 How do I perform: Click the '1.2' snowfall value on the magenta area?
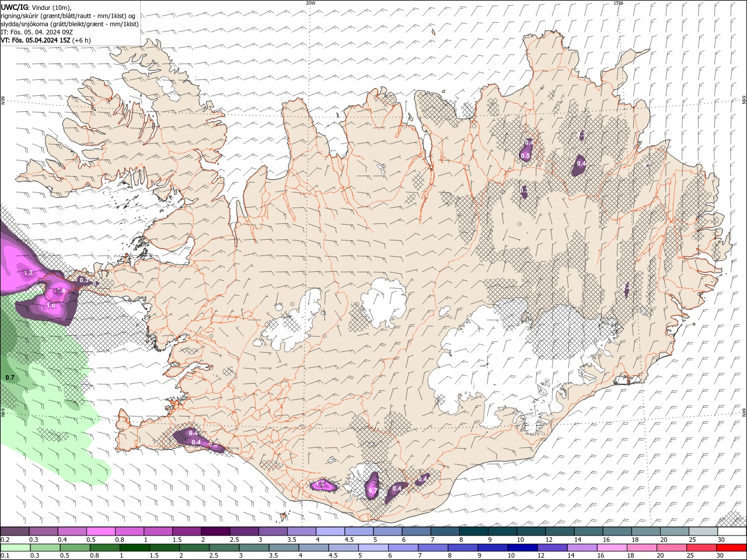[x=28, y=272]
